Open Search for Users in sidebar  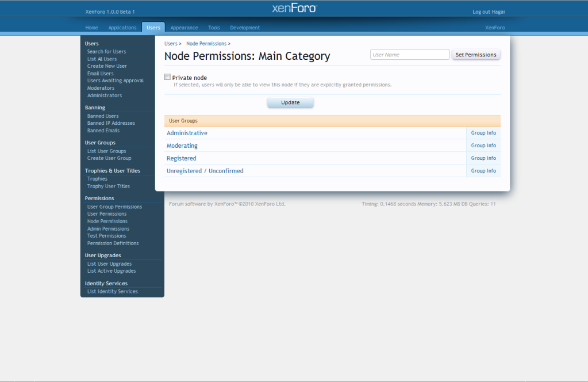(106, 51)
